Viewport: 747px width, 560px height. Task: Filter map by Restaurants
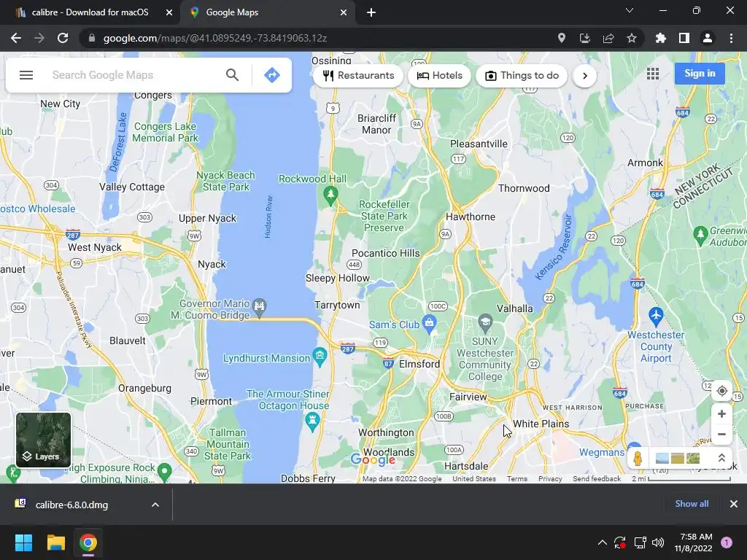(358, 76)
